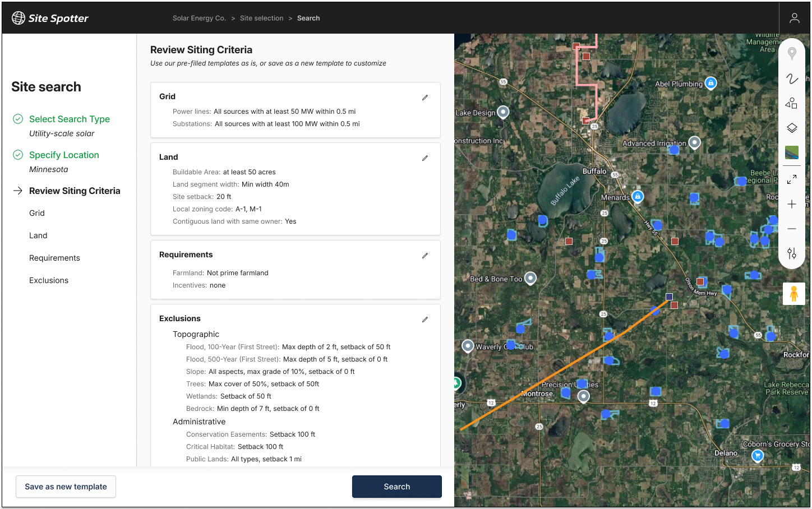Screen dimensions: 812x509
Task: Click 'Site setback: 20 ft' row
Action: [x=202, y=197]
